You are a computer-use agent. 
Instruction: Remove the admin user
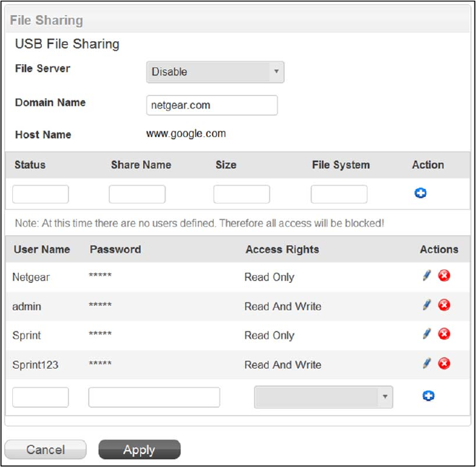[444, 305]
